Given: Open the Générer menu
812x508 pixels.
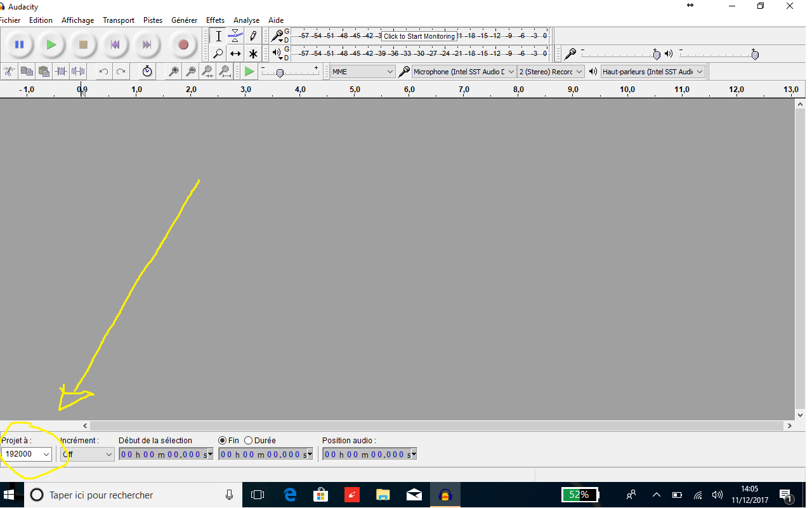Looking at the screenshot, I should tap(184, 20).
